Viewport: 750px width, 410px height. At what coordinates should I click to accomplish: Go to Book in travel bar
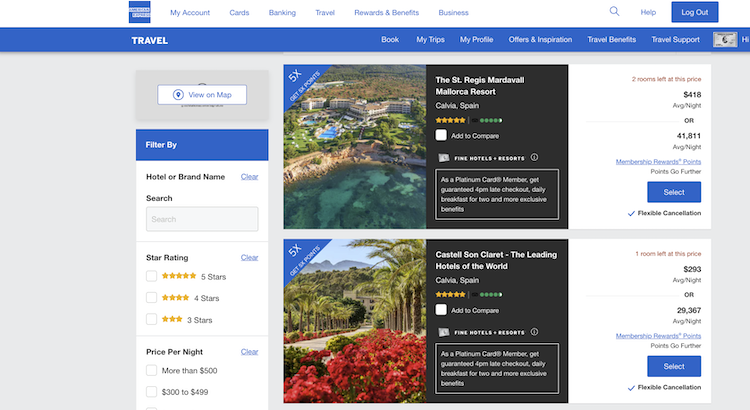pyautogui.click(x=390, y=40)
